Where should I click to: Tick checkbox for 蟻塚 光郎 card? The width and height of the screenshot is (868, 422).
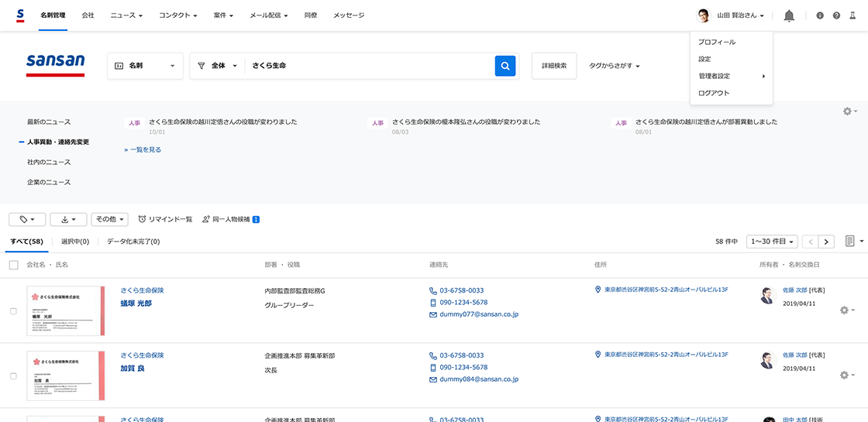14,310
